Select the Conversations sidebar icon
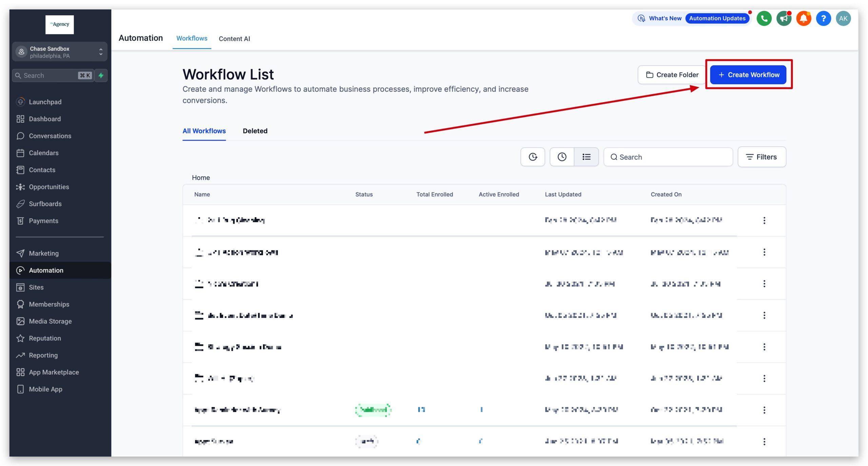 tap(21, 136)
